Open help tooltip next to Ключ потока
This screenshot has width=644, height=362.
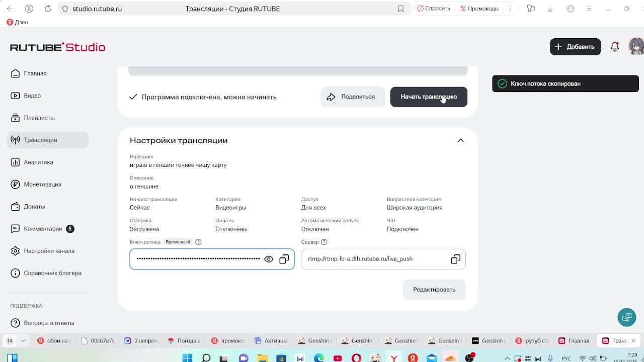[198, 242]
